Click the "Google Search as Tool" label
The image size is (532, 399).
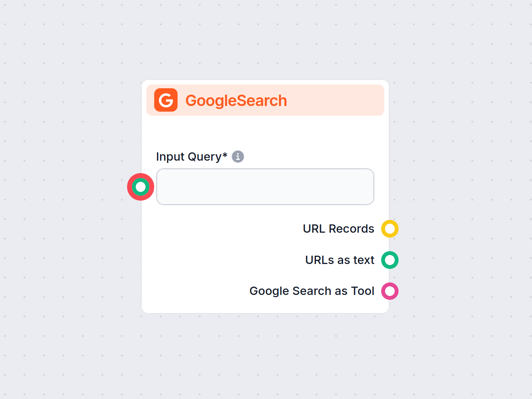[x=311, y=291]
